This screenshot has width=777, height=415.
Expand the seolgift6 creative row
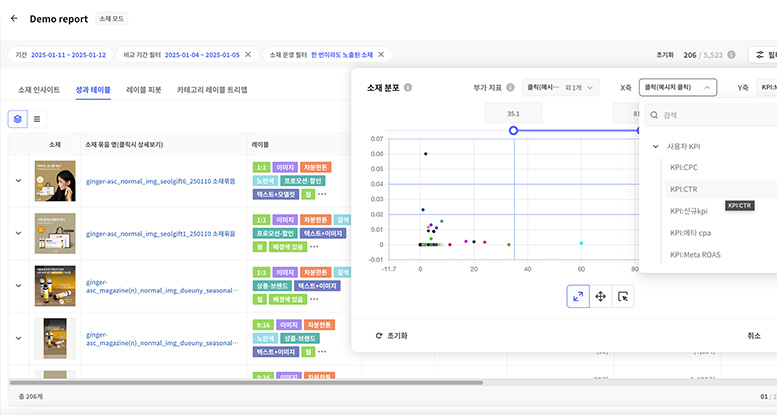(x=18, y=180)
